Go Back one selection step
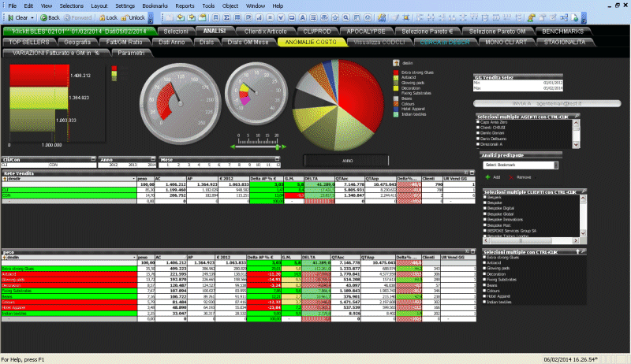Image resolution: width=631 pixels, height=364 pixels. click(x=50, y=17)
